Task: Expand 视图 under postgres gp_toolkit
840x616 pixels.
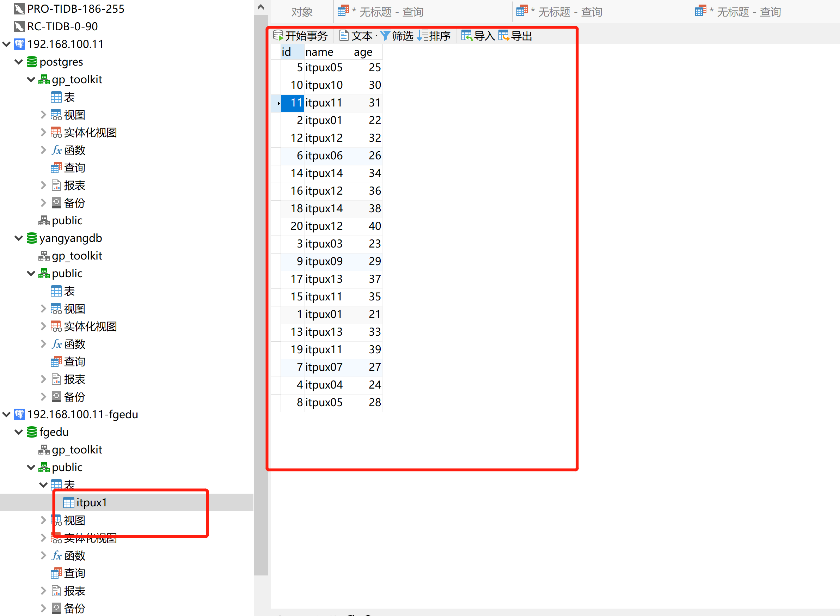Action: click(x=43, y=115)
